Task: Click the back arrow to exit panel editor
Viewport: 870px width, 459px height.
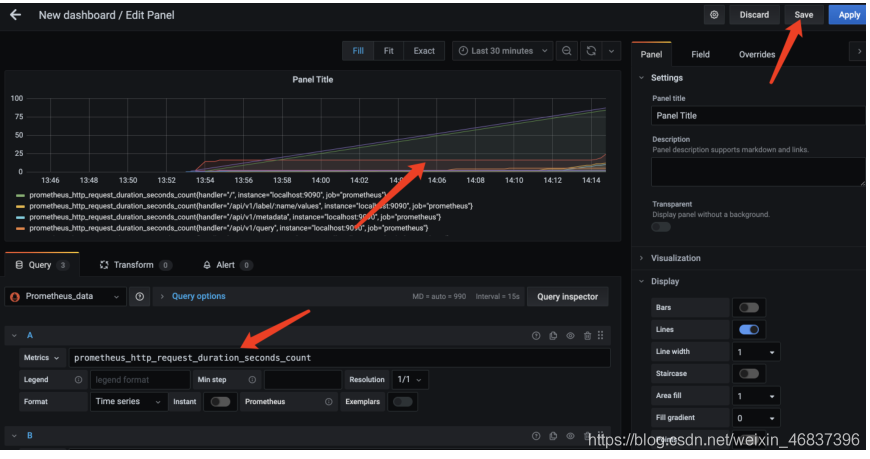Action: click(x=15, y=15)
